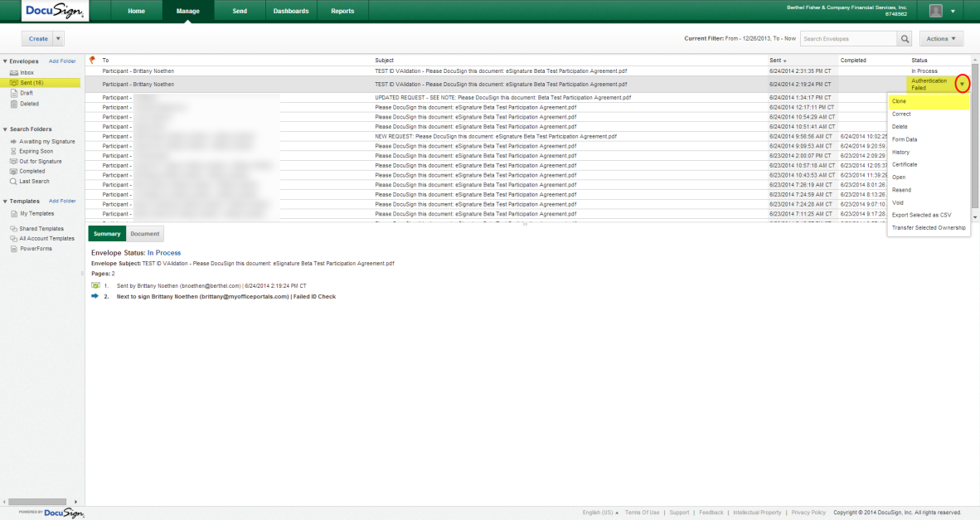Choose Clone from the envelope menu

point(929,101)
